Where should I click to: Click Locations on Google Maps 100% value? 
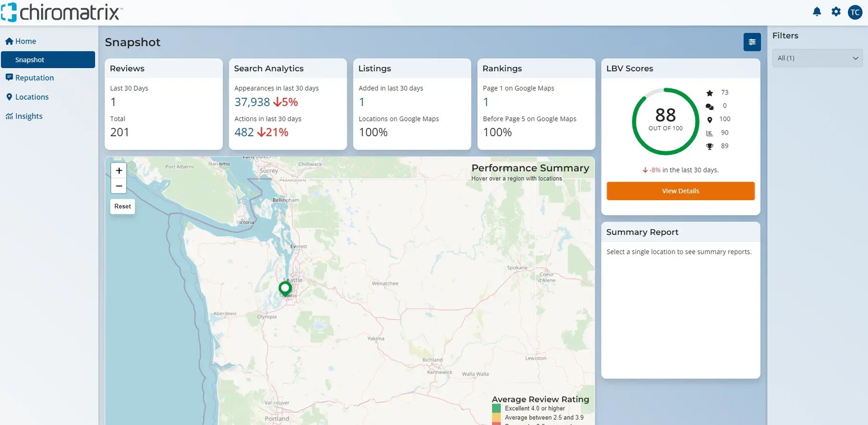pyautogui.click(x=373, y=132)
